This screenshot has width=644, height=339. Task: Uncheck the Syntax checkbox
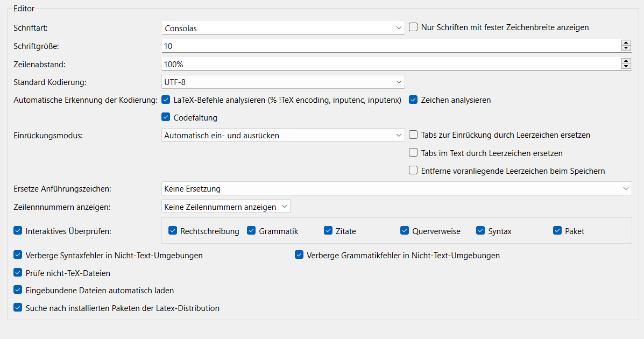click(x=480, y=230)
